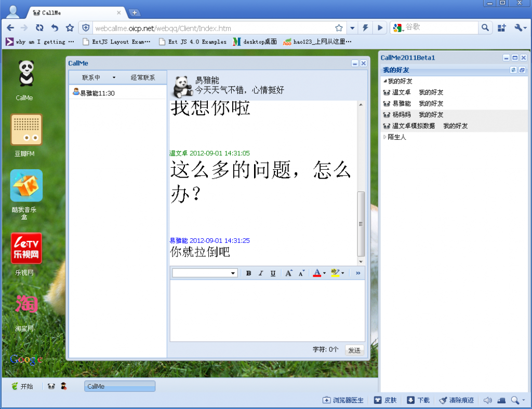Open the CallMe panda desktop icon
The width and height of the screenshot is (532, 409).
click(x=26, y=73)
